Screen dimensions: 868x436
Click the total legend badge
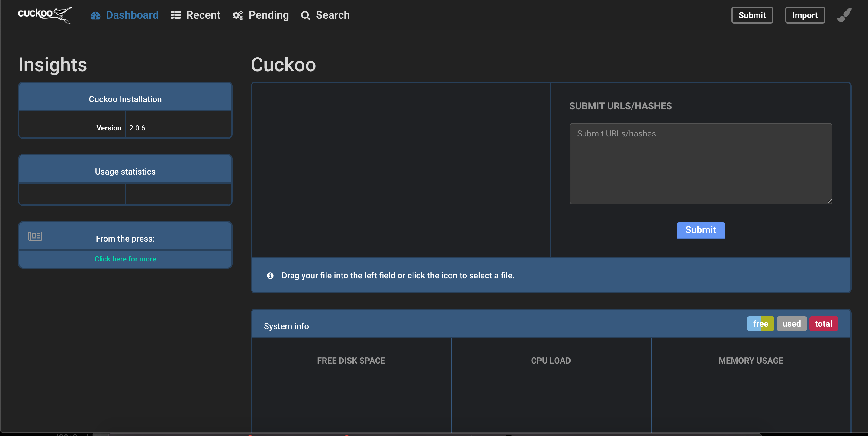coord(824,324)
